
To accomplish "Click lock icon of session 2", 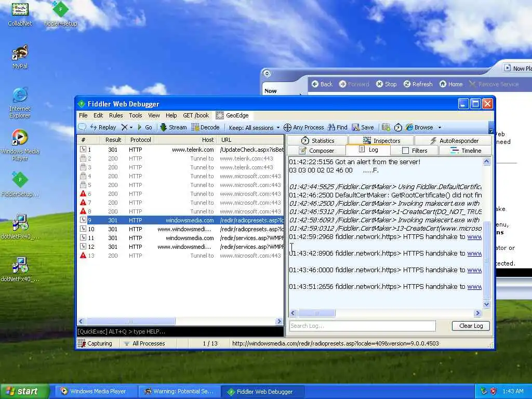I will (x=83, y=158).
